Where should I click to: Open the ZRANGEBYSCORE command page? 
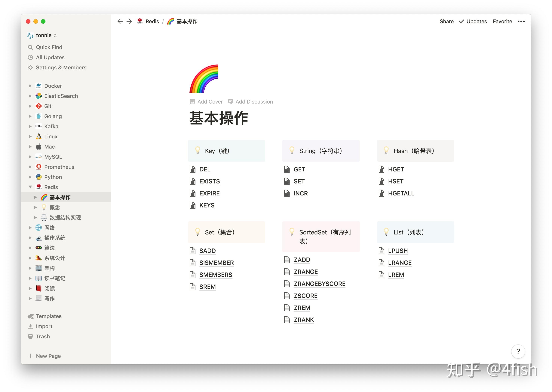(319, 284)
